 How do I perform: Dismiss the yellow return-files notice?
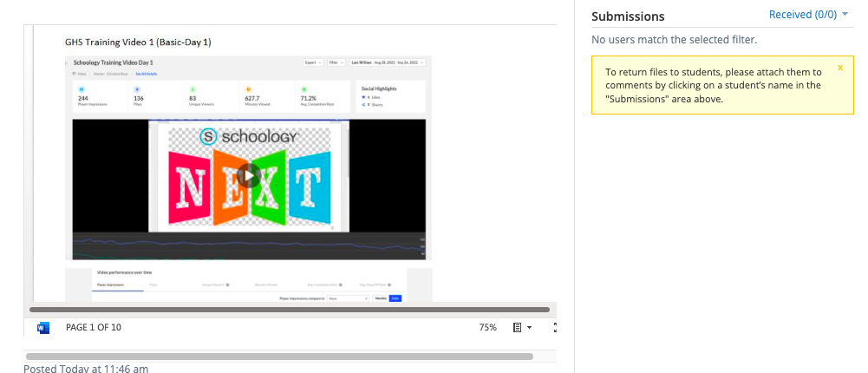tap(839, 68)
